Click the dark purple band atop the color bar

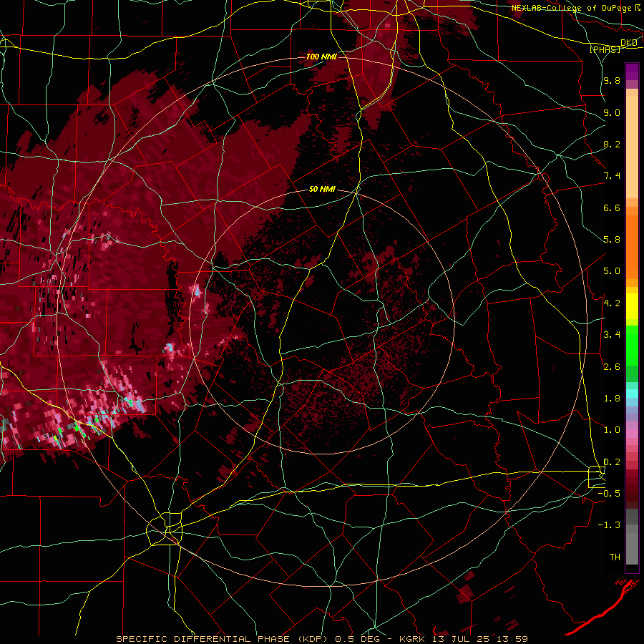(632, 72)
